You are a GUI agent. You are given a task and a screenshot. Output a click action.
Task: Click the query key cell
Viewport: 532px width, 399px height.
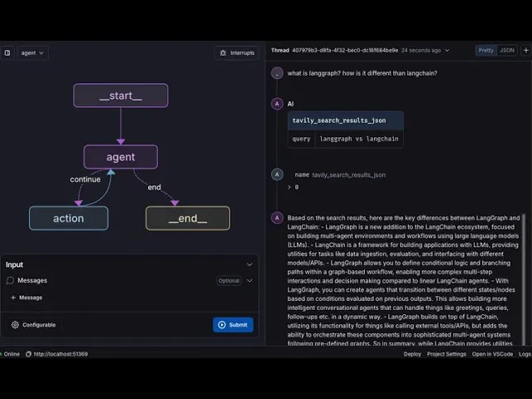(301, 139)
